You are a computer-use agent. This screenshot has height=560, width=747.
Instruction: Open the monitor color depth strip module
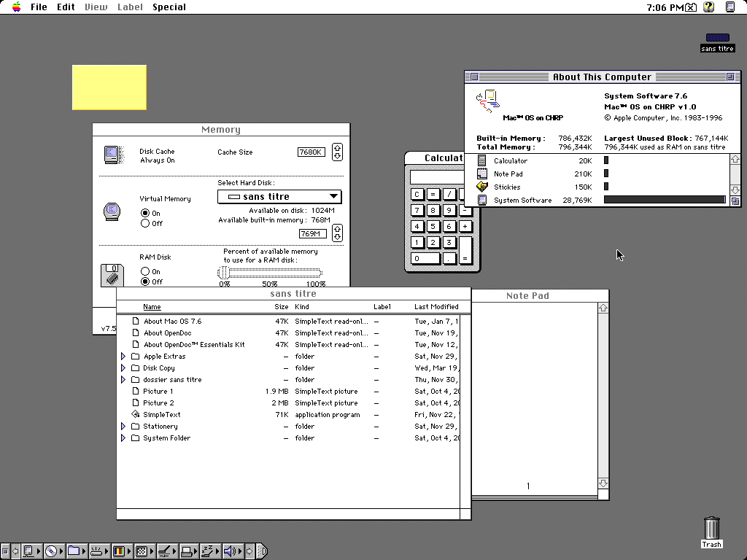[119, 551]
